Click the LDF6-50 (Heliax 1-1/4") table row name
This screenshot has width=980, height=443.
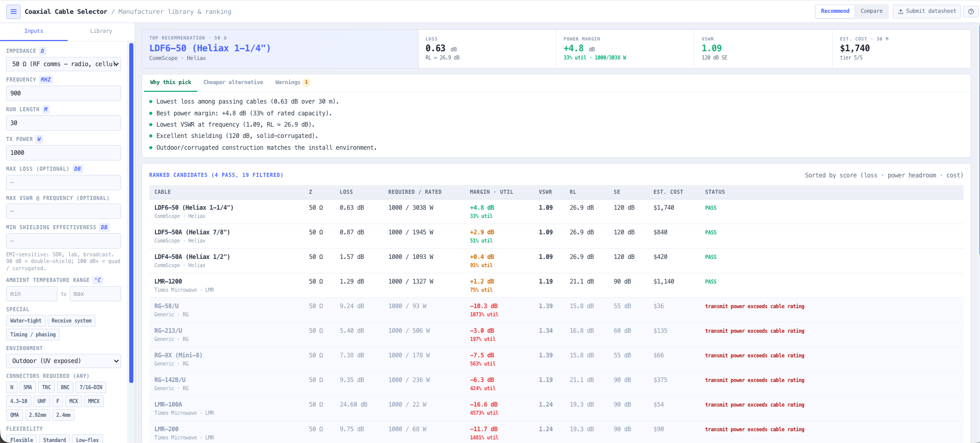coord(194,208)
